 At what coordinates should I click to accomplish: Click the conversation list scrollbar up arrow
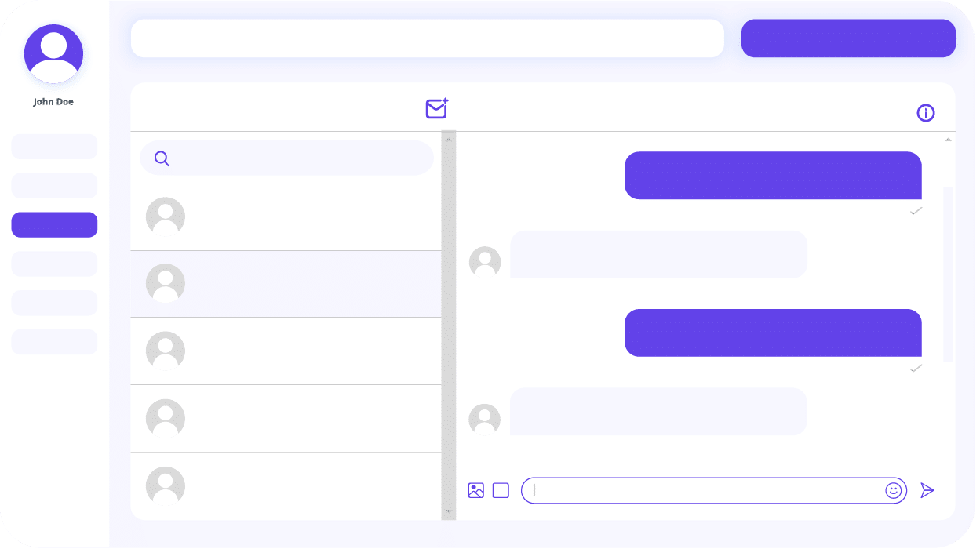[x=449, y=140]
